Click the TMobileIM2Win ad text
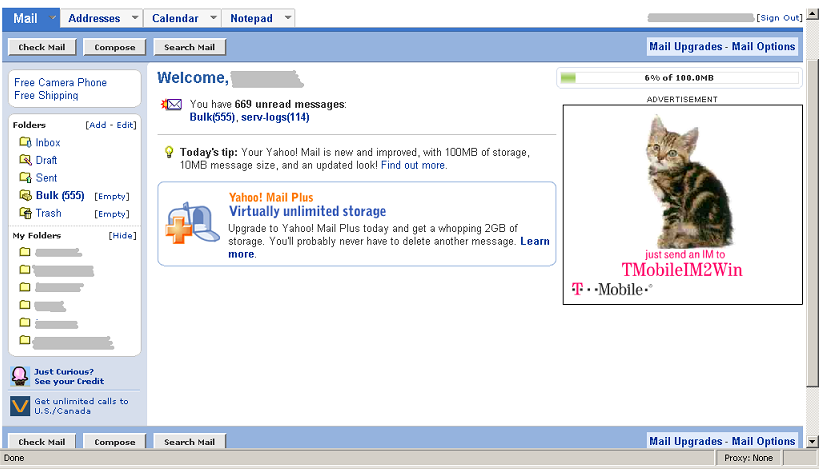This screenshot has width=819, height=469. coord(682,269)
